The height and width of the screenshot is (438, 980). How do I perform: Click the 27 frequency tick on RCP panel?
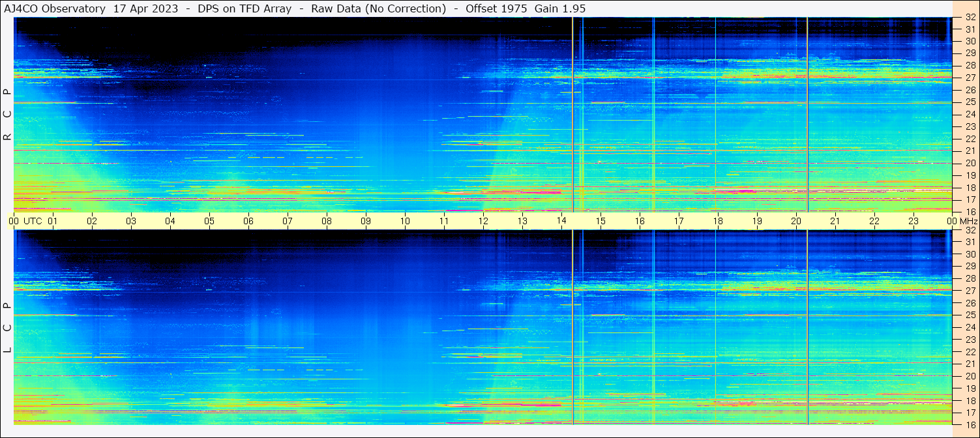pyautogui.click(x=970, y=78)
